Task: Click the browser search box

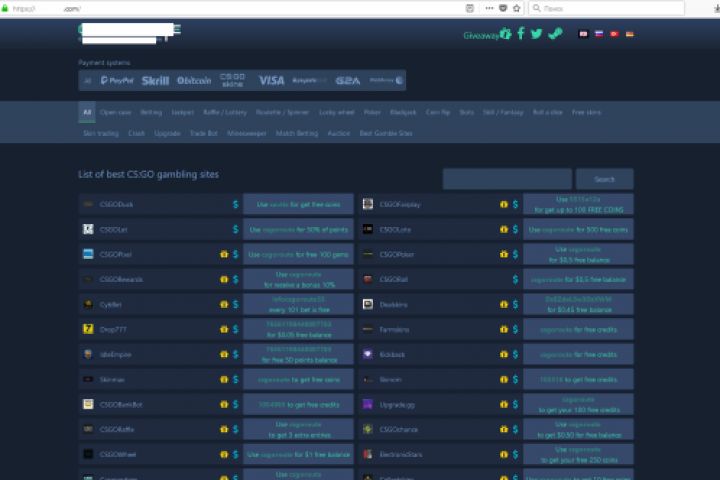Action: tap(606, 8)
